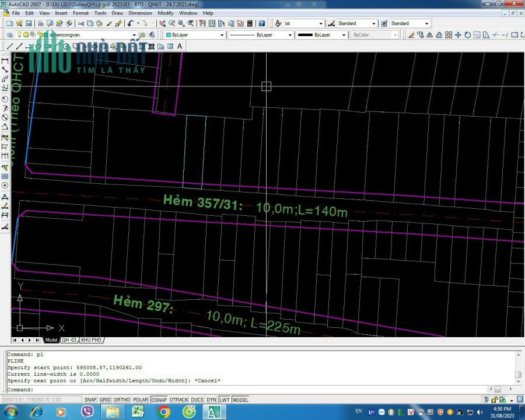Image resolution: width=525 pixels, height=420 pixels.
Task: Toggle OTRACK in status bar
Action: [x=178, y=400]
